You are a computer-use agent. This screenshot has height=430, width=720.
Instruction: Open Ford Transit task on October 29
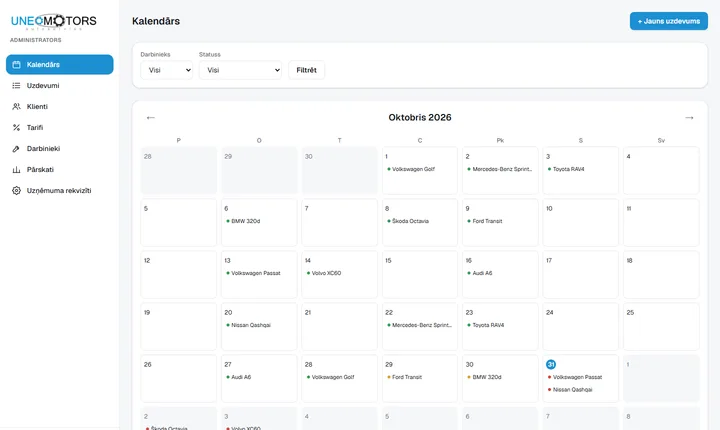(x=405, y=377)
